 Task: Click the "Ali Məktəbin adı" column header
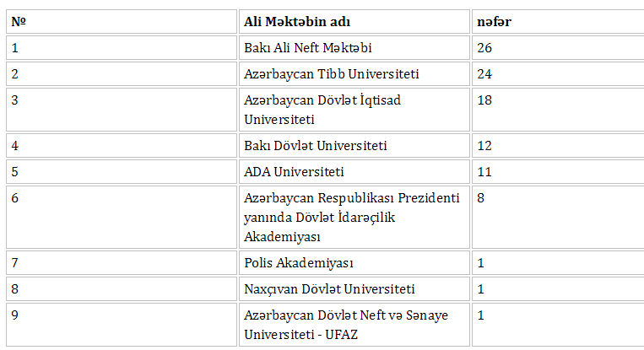(x=354, y=21)
